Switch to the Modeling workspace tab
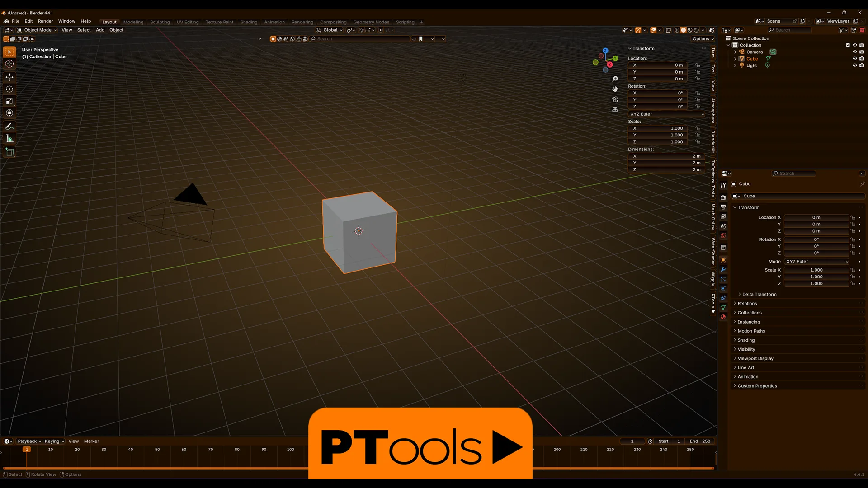The width and height of the screenshot is (868, 488). [133, 22]
